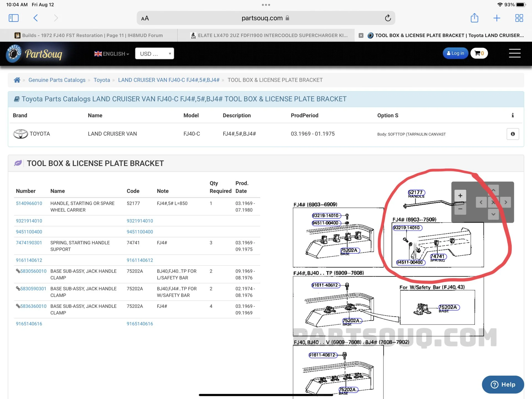Toggle the Safari sidebar panel

tap(14, 18)
